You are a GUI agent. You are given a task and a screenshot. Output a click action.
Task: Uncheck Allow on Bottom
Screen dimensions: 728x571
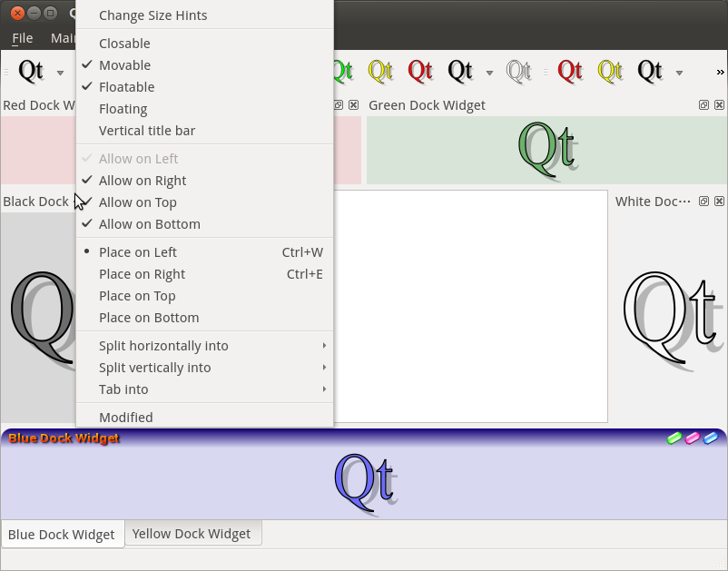pyautogui.click(x=205, y=224)
